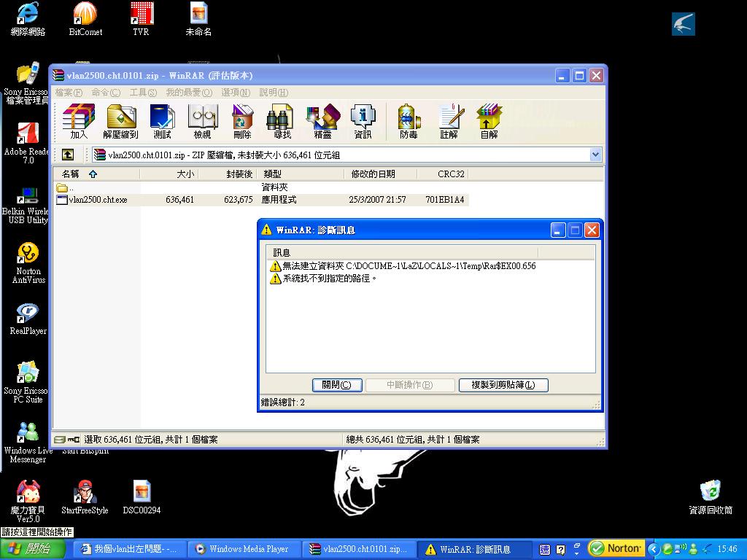Screen dimensions: 747x560
Task: Click the 關閉(C) button in the diagnostic dialog
Action: [337, 385]
